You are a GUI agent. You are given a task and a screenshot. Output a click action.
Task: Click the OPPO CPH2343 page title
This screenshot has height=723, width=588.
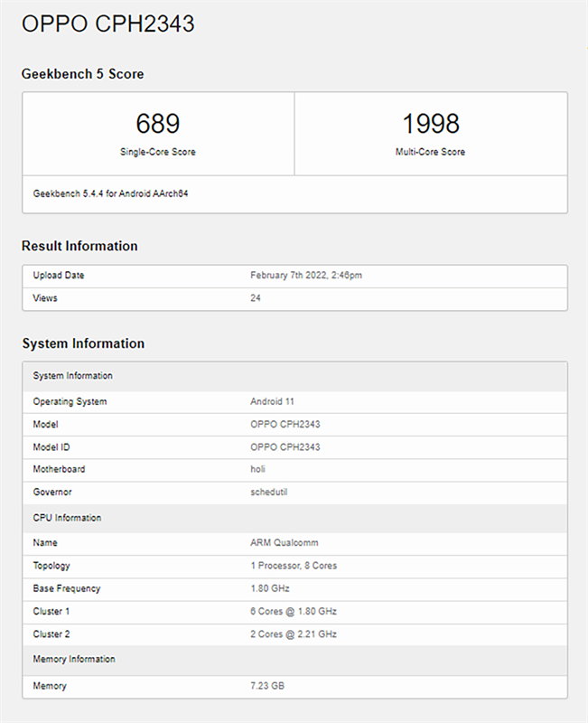(108, 23)
